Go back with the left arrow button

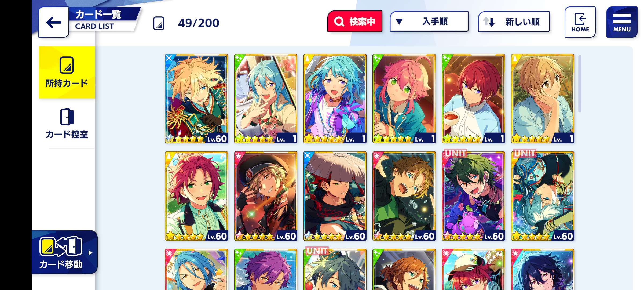54,22
